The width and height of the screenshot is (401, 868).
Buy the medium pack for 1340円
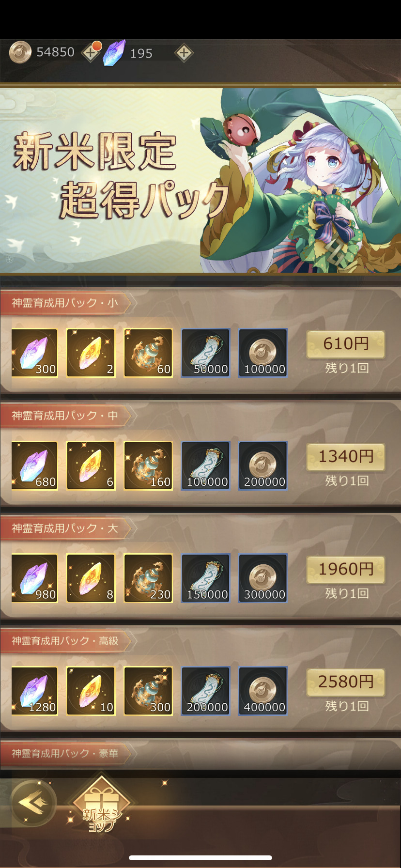point(346,456)
